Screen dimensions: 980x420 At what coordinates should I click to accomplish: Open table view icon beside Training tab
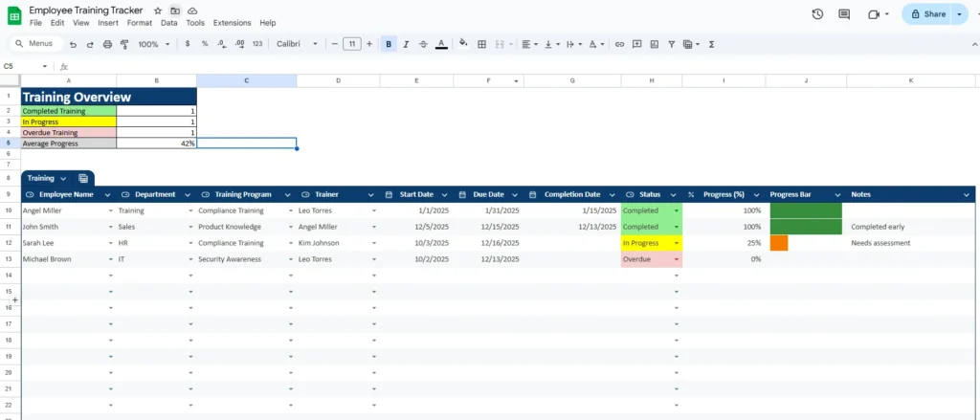coord(83,179)
